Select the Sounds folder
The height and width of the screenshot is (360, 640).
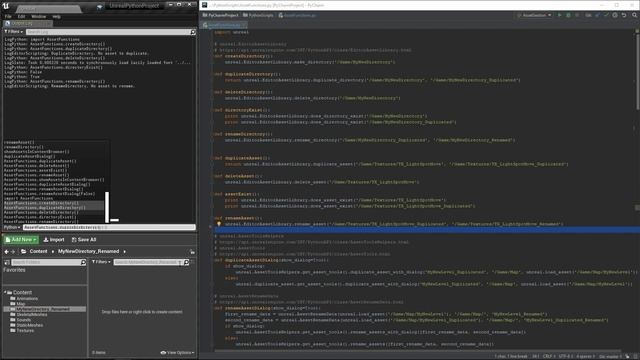(24, 320)
